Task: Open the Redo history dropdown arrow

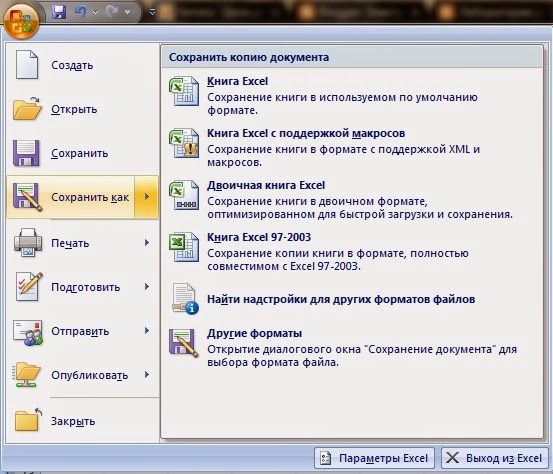Action: [x=128, y=12]
